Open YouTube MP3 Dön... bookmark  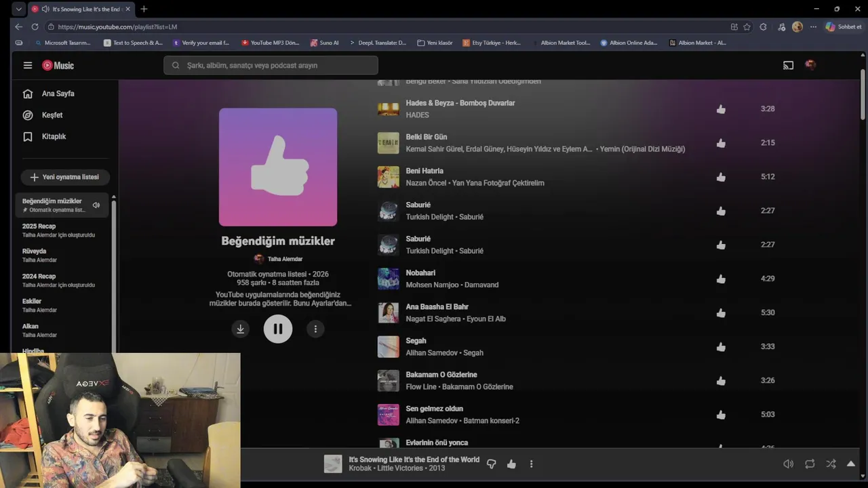pos(270,43)
